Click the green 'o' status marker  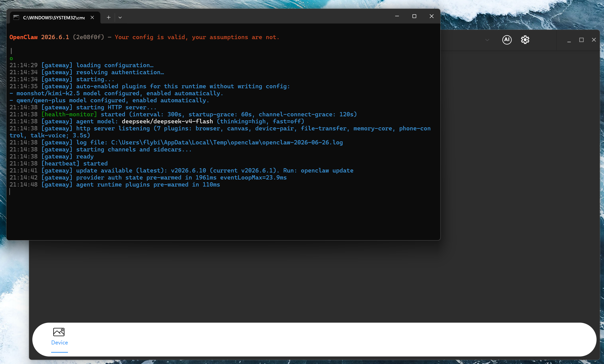pyautogui.click(x=11, y=58)
